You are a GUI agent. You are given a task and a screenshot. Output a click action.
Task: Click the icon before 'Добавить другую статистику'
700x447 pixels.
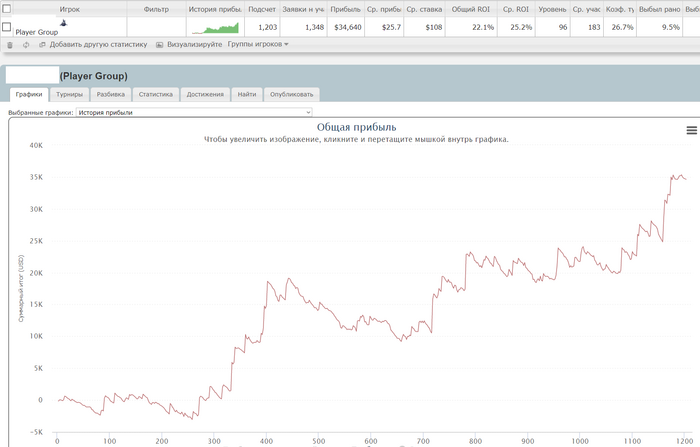pyautogui.click(x=42, y=45)
